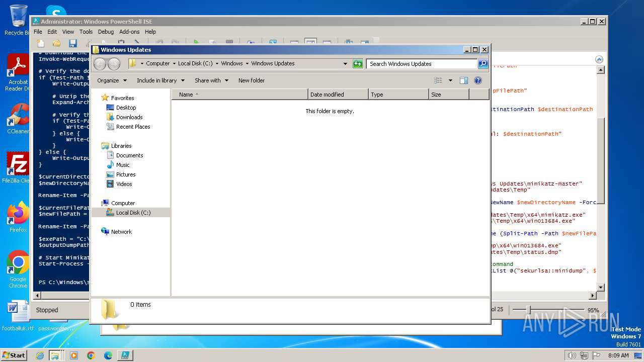Launch Microsoft Edge from the taskbar
This screenshot has width=644, height=362.
pos(108,355)
